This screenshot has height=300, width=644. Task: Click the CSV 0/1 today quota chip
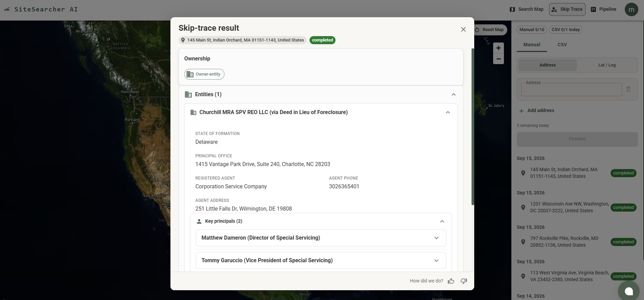566,30
